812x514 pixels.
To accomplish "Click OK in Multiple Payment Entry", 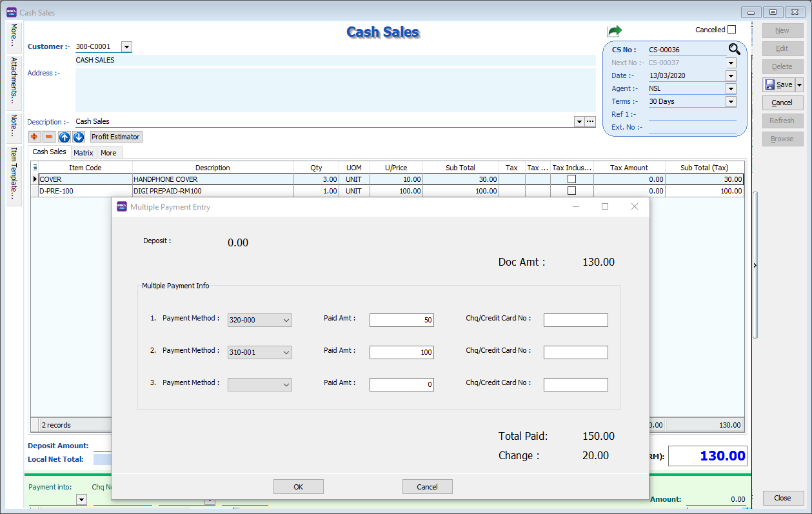I will pyautogui.click(x=298, y=487).
